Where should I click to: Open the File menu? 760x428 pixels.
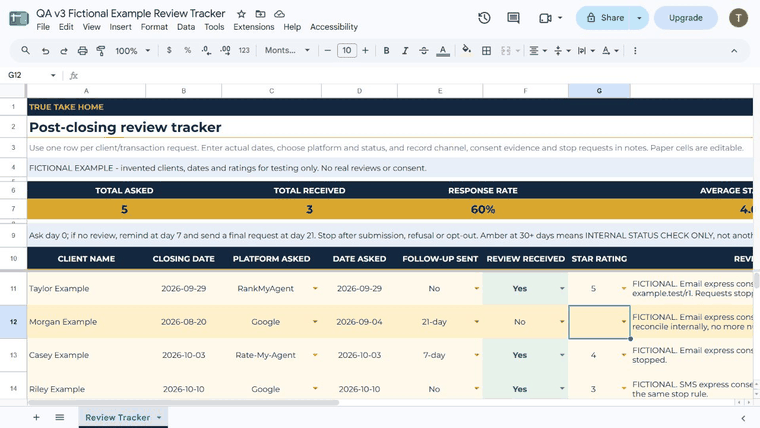[x=43, y=27]
